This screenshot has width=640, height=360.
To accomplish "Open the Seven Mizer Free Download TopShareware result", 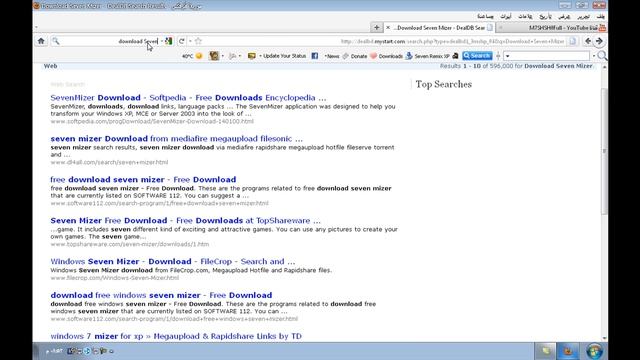I will pos(185,220).
